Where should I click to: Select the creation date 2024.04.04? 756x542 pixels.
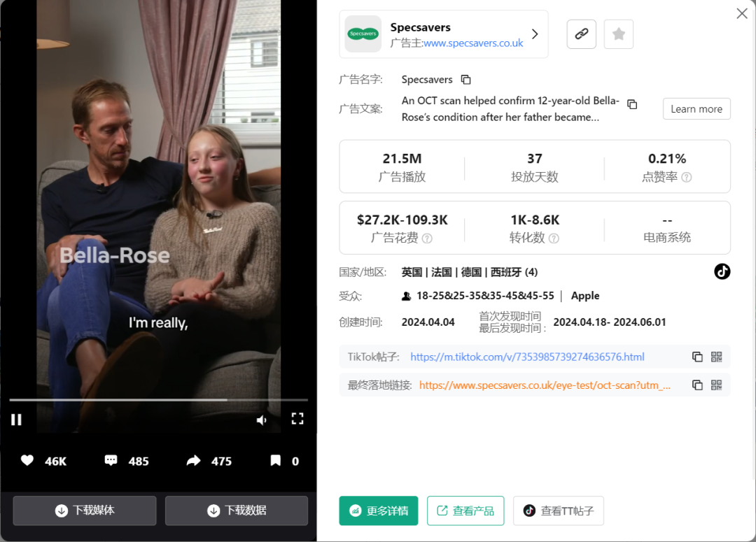tap(428, 322)
